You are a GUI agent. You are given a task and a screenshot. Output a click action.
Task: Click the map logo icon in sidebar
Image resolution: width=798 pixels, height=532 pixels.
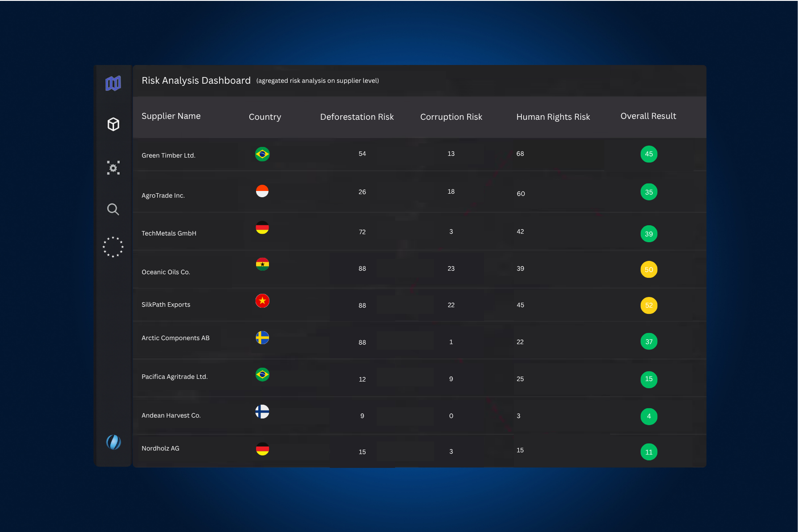[113, 83]
